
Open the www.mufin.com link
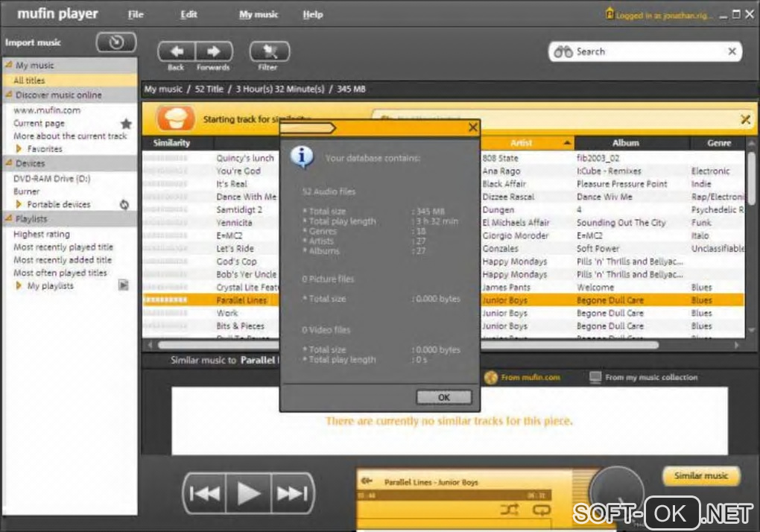(x=47, y=110)
